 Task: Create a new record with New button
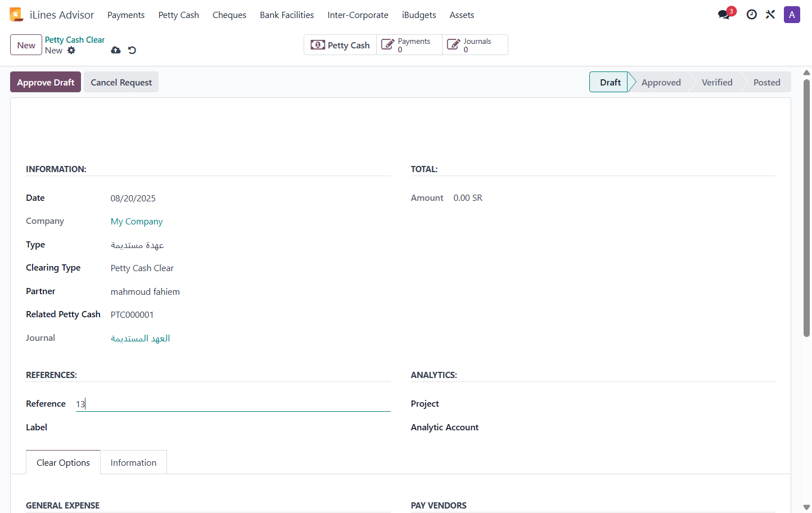pos(26,45)
